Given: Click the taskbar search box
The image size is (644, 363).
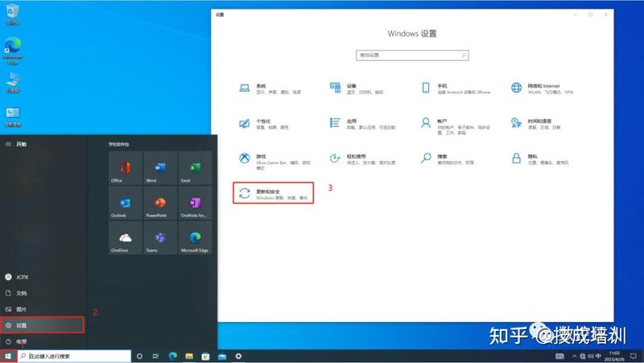Looking at the screenshot, I should coord(74,356).
